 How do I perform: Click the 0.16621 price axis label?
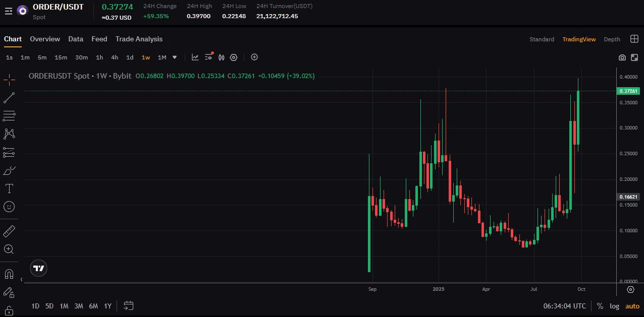point(628,197)
